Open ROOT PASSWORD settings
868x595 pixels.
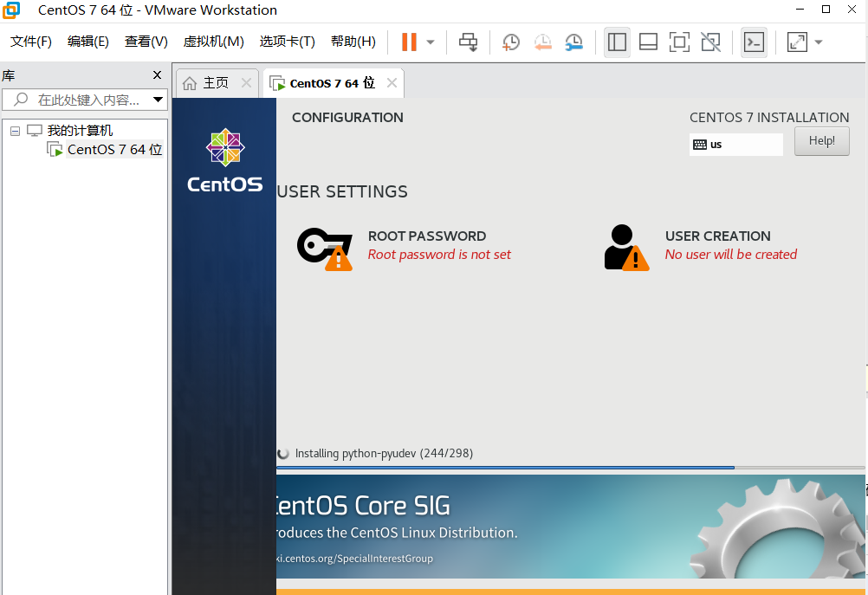point(427,236)
